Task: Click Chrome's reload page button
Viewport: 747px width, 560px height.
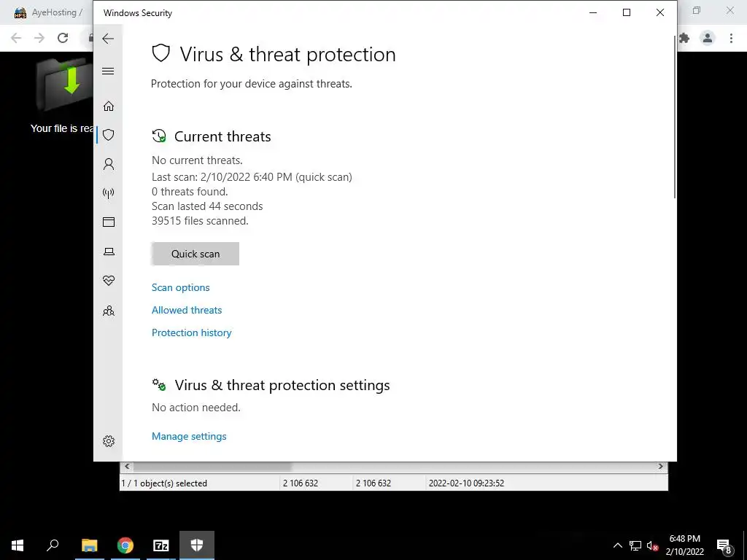Action: coord(63,38)
